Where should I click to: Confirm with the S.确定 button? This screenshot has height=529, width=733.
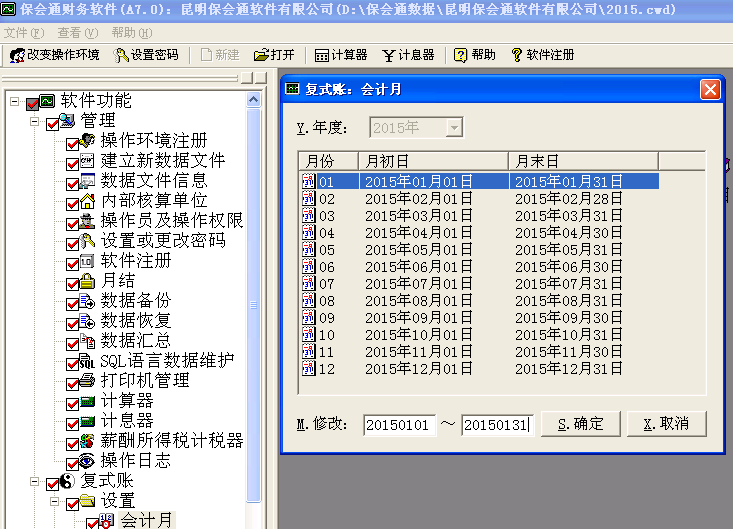[x=581, y=424]
